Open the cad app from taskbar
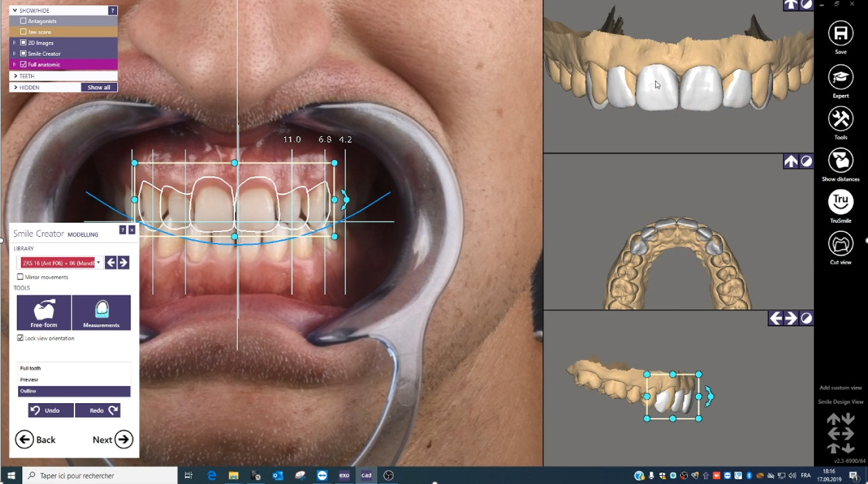Viewport: 868px width, 484px height. (366, 475)
